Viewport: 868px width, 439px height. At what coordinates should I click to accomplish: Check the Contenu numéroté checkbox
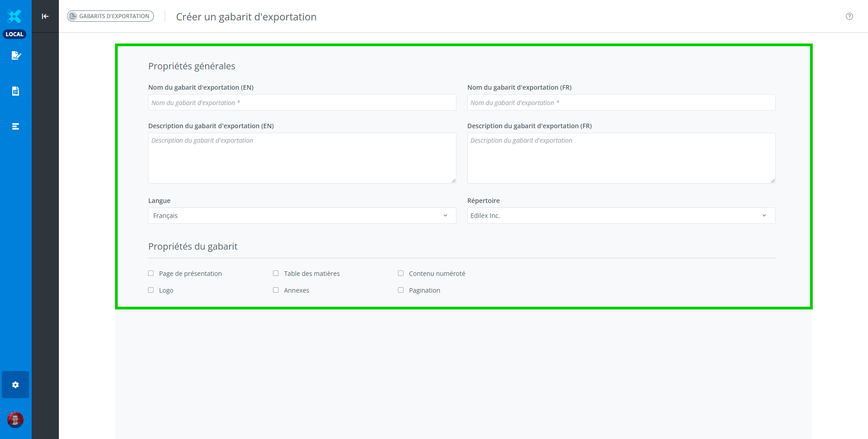(401, 273)
